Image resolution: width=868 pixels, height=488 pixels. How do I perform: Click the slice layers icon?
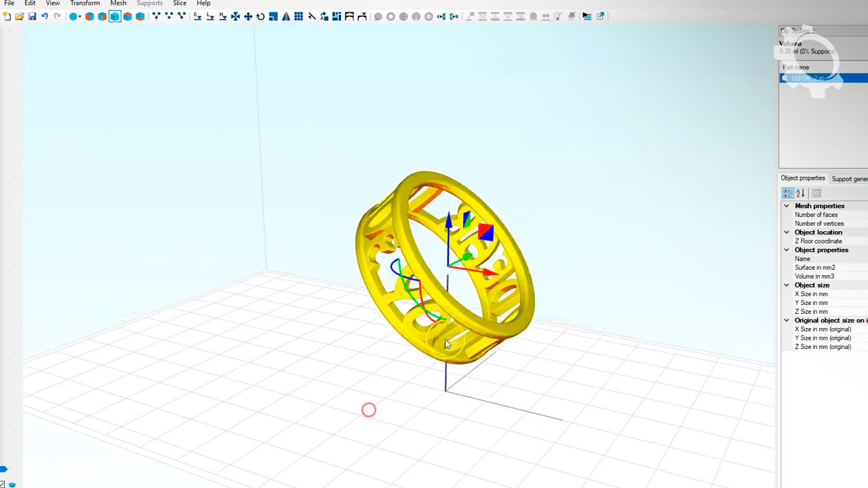pos(587,16)
